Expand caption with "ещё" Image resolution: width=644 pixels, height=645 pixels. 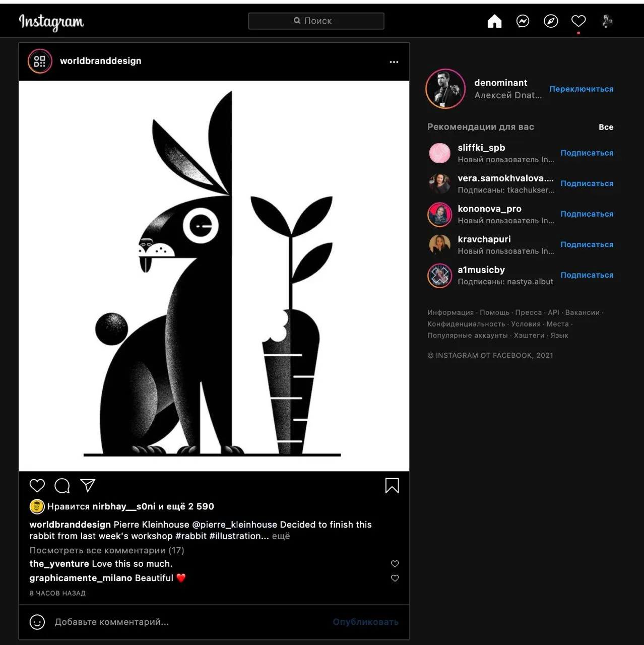coord(281,536)
